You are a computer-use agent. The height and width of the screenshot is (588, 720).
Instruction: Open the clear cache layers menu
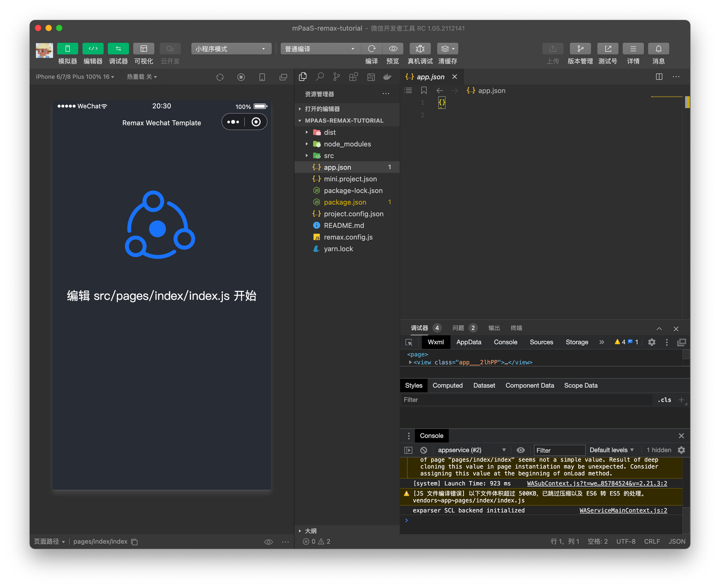click(447, 49)
